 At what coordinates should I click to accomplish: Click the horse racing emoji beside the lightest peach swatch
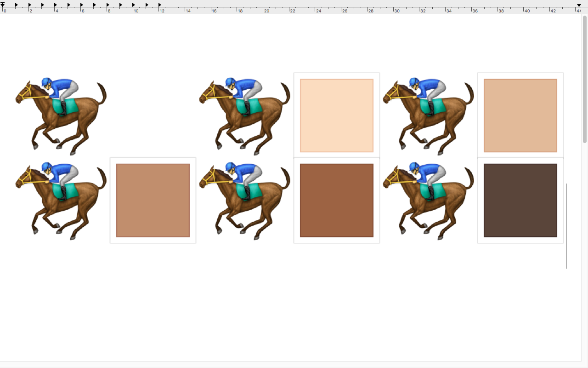(245, 116)
